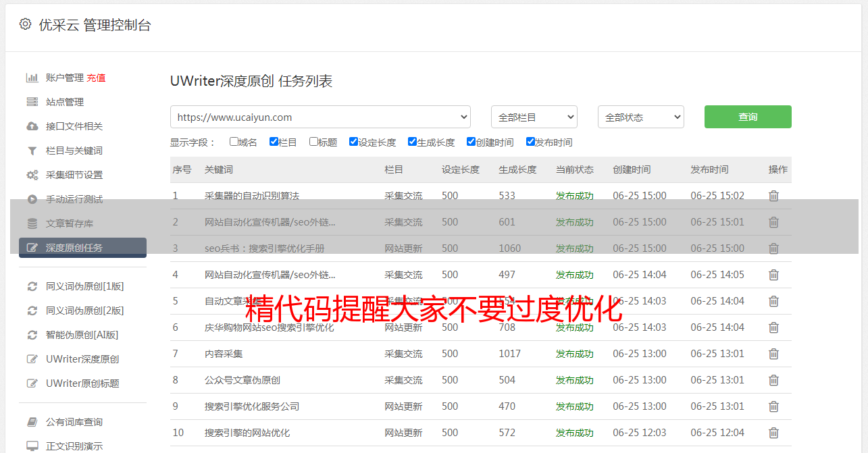Toggle the 标题 display field checkbox

coord(313,142)
